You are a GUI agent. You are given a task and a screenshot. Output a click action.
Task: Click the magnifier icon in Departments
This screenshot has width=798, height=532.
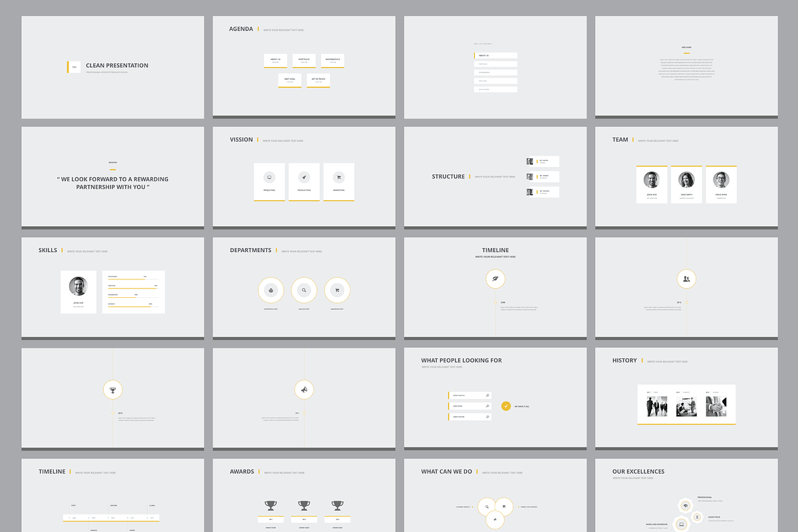click(304, 290)
